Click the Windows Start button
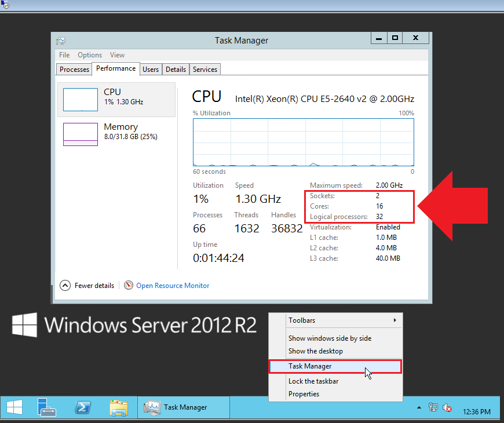This screenshot has height=423, width=504. click(14, 407)
